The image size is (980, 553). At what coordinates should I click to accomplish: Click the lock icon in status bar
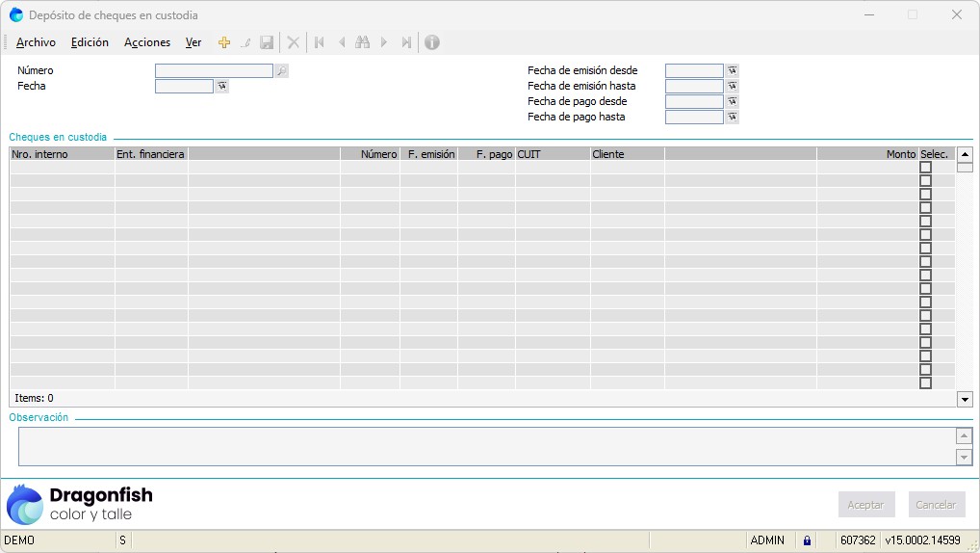(807, 540)
